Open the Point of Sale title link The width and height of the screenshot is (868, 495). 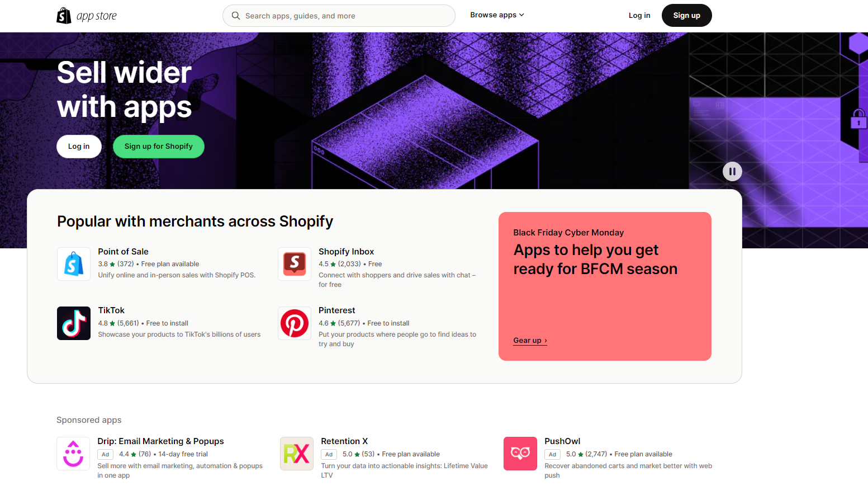[123, 252]
